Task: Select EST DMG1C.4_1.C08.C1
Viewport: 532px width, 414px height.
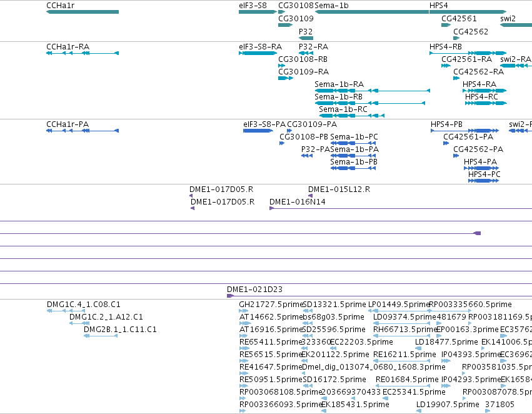Action: 84,305
